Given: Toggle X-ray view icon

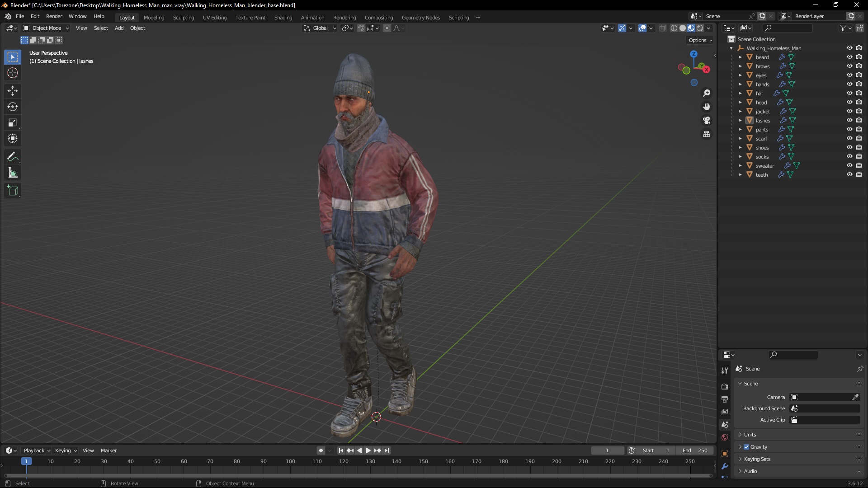Looking at the screenshot, I should pos(662,28).
